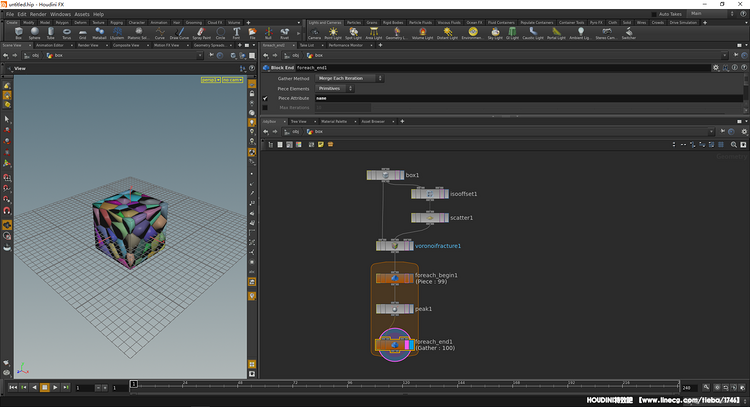Select the Torus shelf tool

pos(66,33)
